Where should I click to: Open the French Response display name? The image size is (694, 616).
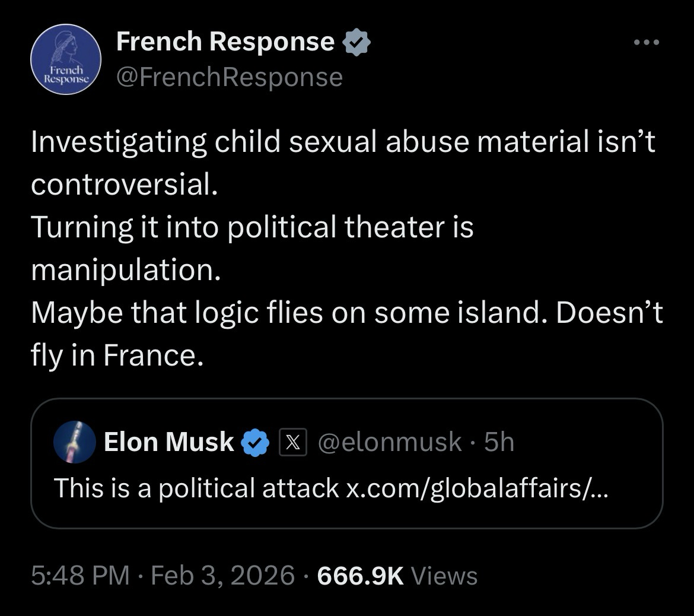pyautogui.click(x=225, y=42)
